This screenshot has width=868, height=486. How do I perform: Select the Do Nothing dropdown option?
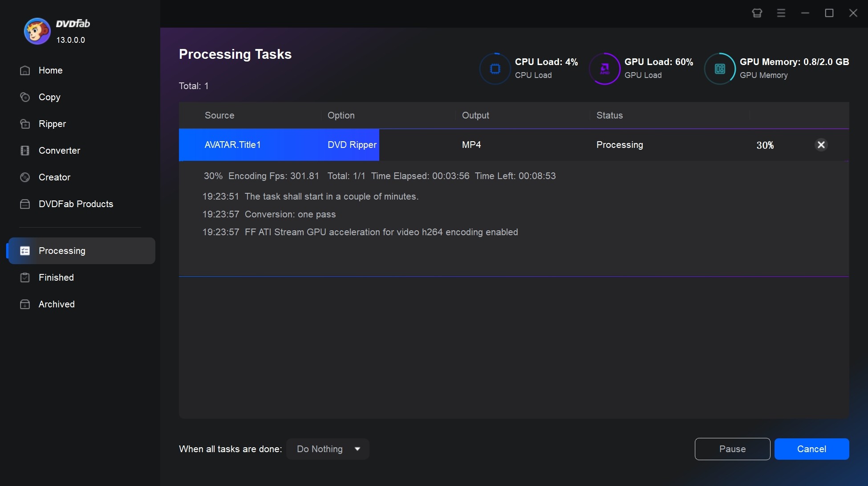pos(327,449)
